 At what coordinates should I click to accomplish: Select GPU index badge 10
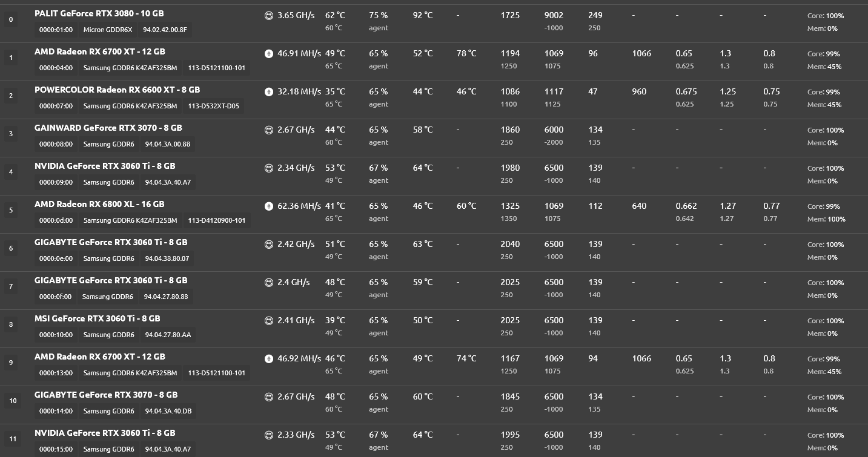point(12,401)
